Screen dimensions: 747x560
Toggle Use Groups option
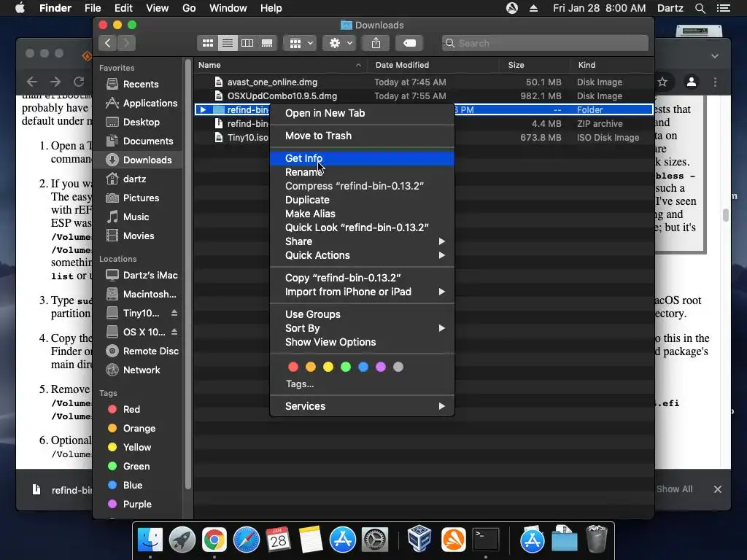click(362, 314)
